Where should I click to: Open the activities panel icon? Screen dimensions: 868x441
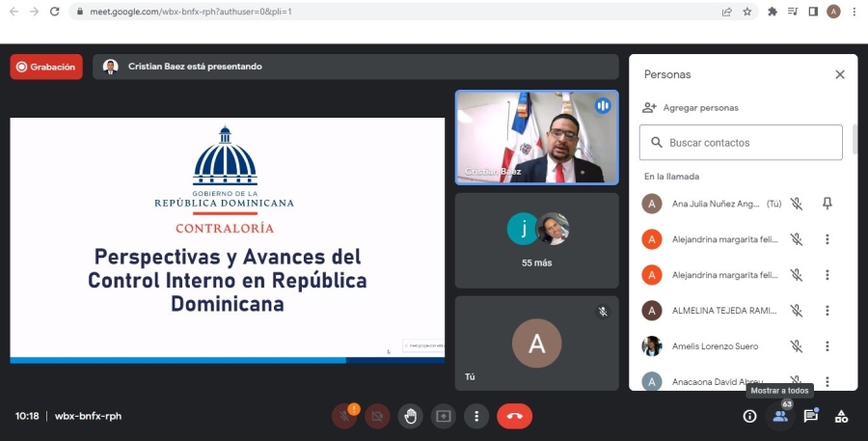click(x=841, y=416)
